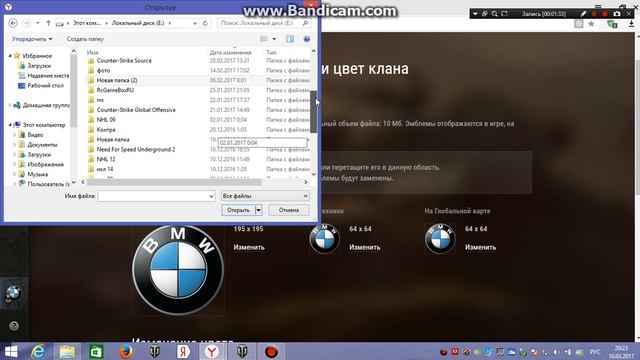
Task: Click the BMW clan emblem in left sidebar
Action: point(13,293)
